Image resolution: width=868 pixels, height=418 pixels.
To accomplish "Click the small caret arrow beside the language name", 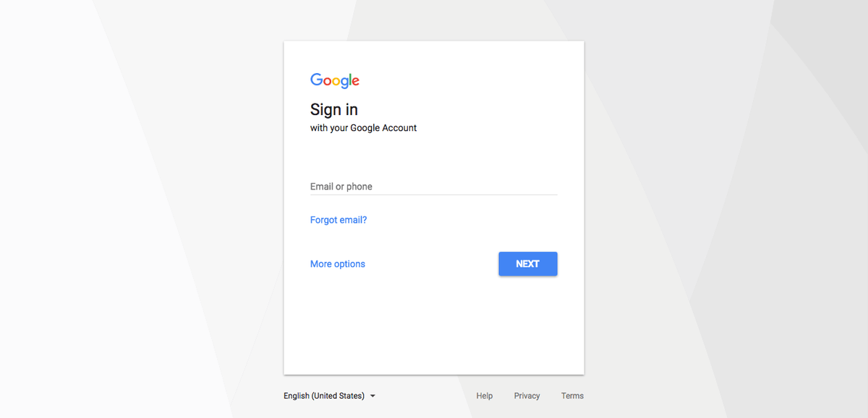I will coord(373,396).
